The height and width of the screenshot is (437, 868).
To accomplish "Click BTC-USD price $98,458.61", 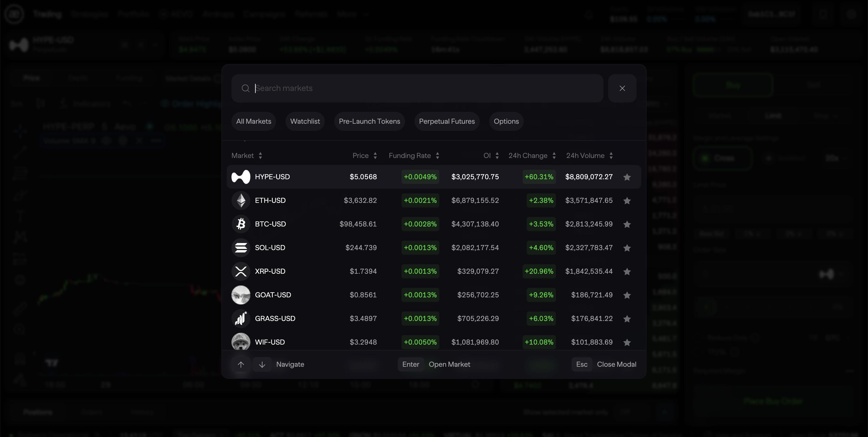I will point(358,224).
